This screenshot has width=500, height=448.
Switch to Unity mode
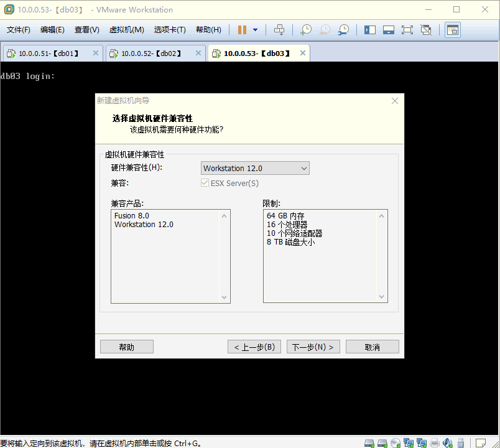coord(425,29)
